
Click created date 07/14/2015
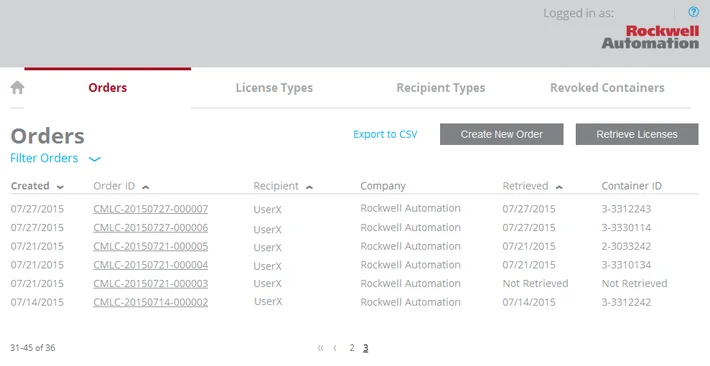37,302
